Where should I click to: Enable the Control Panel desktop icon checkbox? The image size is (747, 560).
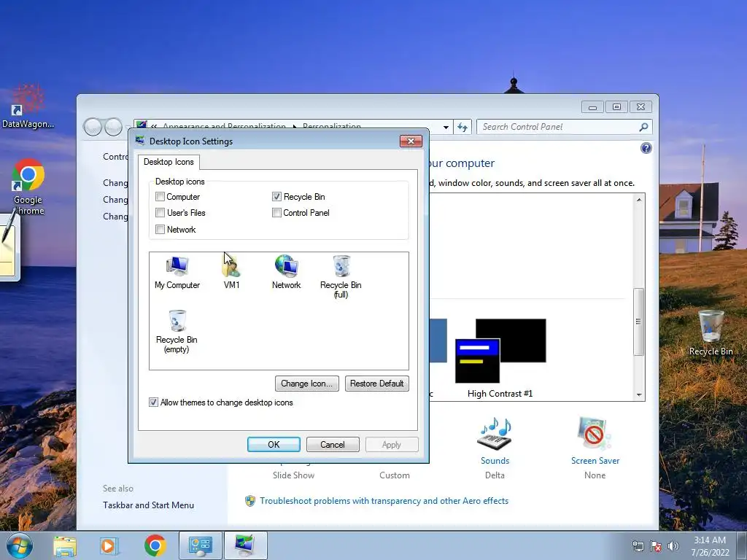276,213
